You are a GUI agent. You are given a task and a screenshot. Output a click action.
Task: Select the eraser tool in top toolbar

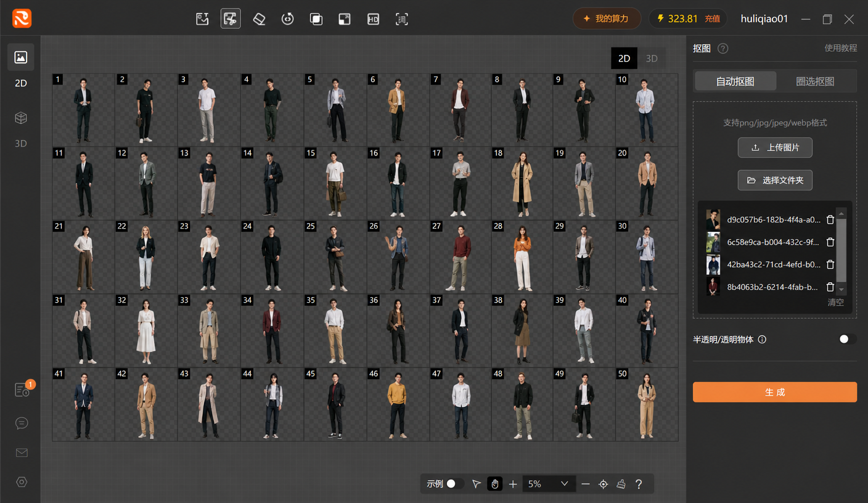pyautogui.click(x=259, y=19)
